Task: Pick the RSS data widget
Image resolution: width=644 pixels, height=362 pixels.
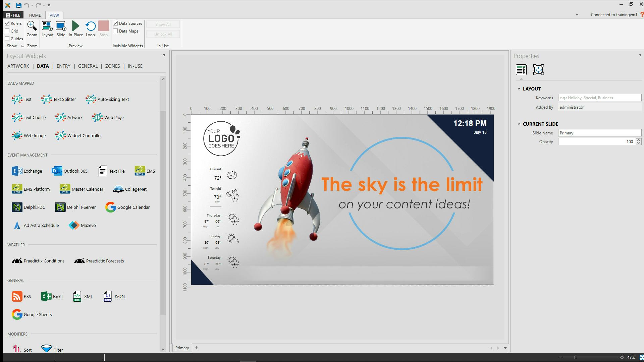Action: [x=21, y=297]
